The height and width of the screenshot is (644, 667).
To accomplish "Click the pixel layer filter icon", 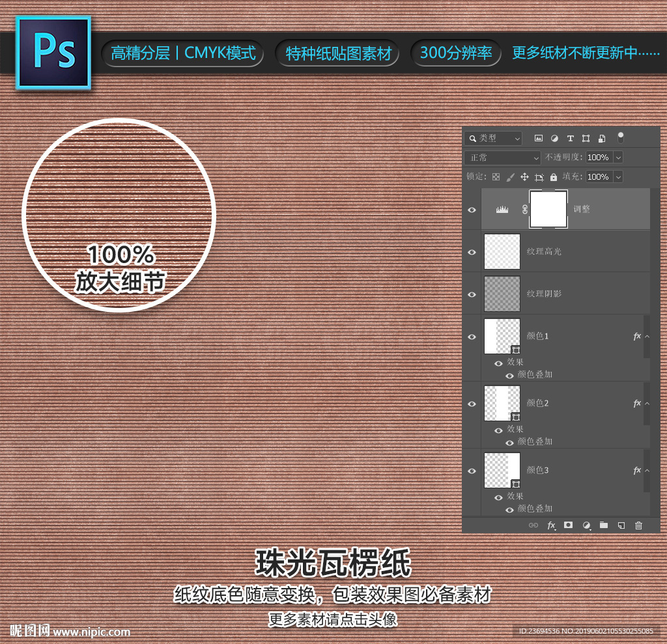I will (x=539, y=138).
